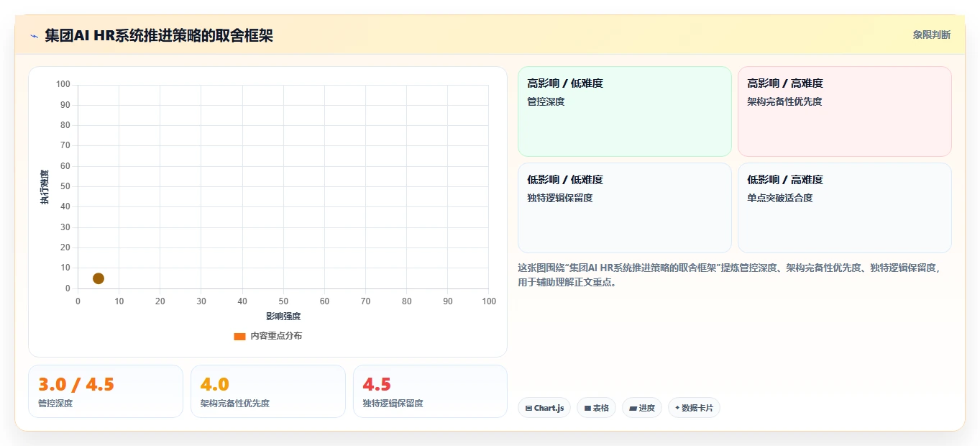Click the 象限判断 label in the header
Screen dimensions: 980x446
(931, 35)
